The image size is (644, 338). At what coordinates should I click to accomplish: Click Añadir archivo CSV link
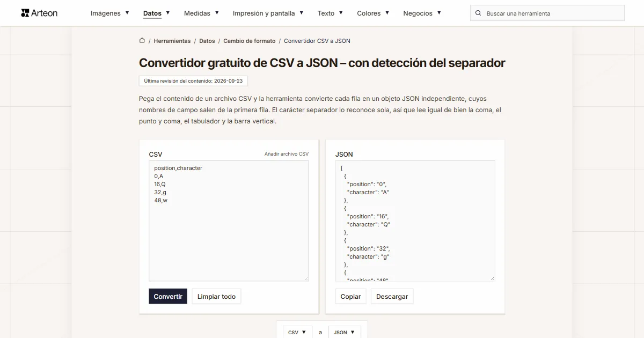click(x=287, y=154)
